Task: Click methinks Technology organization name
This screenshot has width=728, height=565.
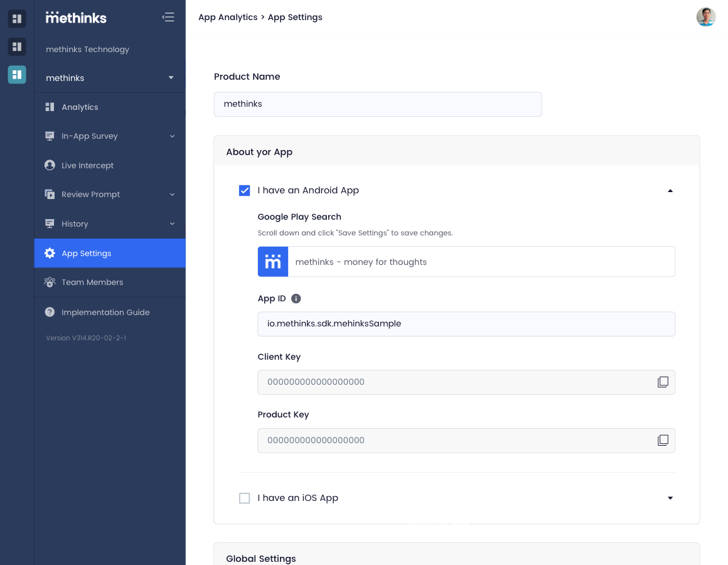Action: click(87, 49)
